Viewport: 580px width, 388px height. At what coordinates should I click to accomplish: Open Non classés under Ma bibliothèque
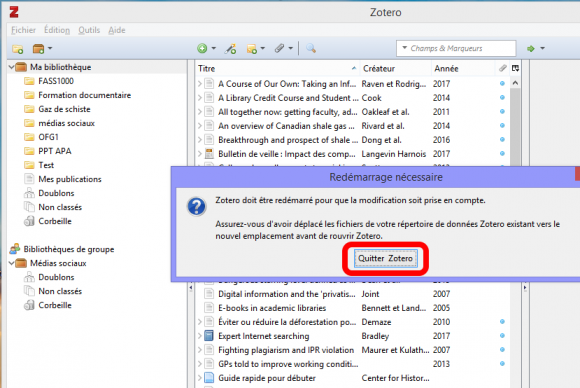tap(60, 207)
